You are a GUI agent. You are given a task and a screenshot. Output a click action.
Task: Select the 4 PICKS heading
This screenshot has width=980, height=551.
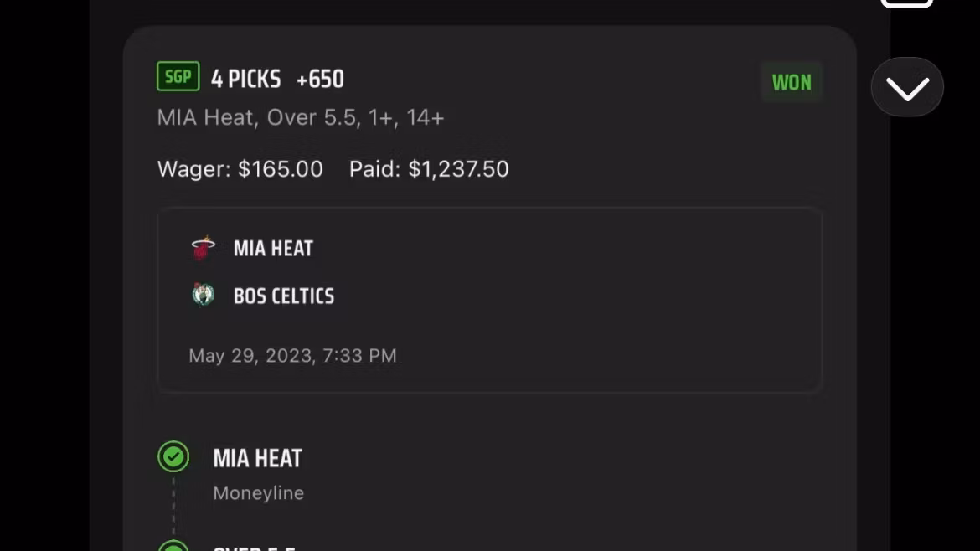pos(245,79)
